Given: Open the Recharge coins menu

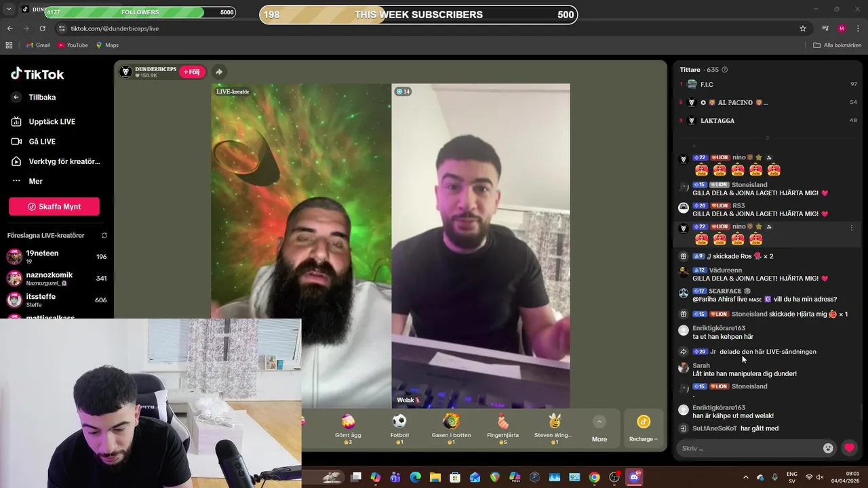Looking at the screenshot, I should (644, 430).
